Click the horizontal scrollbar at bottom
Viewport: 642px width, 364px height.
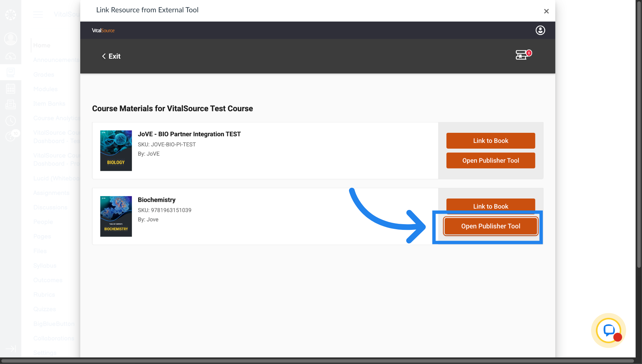pyautogui.click(x=317, y=361)
